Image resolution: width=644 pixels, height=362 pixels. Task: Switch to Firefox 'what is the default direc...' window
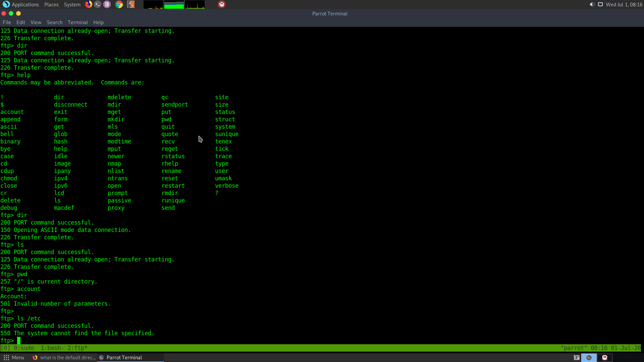pos(64,358)
